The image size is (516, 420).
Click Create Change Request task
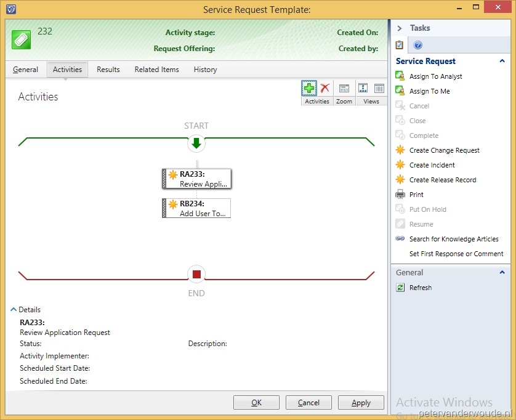pyautogui.click(x=444, y=150)
